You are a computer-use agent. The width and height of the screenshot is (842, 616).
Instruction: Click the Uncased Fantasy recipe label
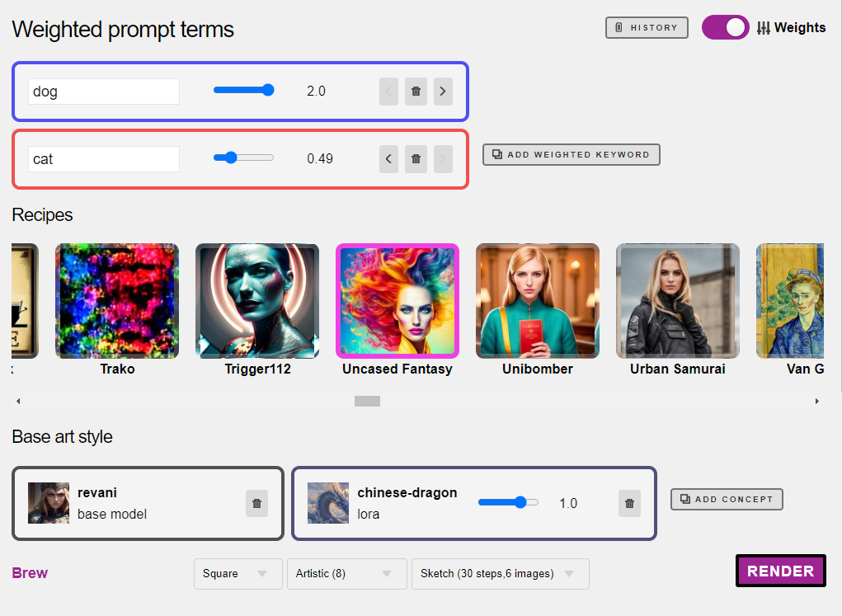(397, 369)
